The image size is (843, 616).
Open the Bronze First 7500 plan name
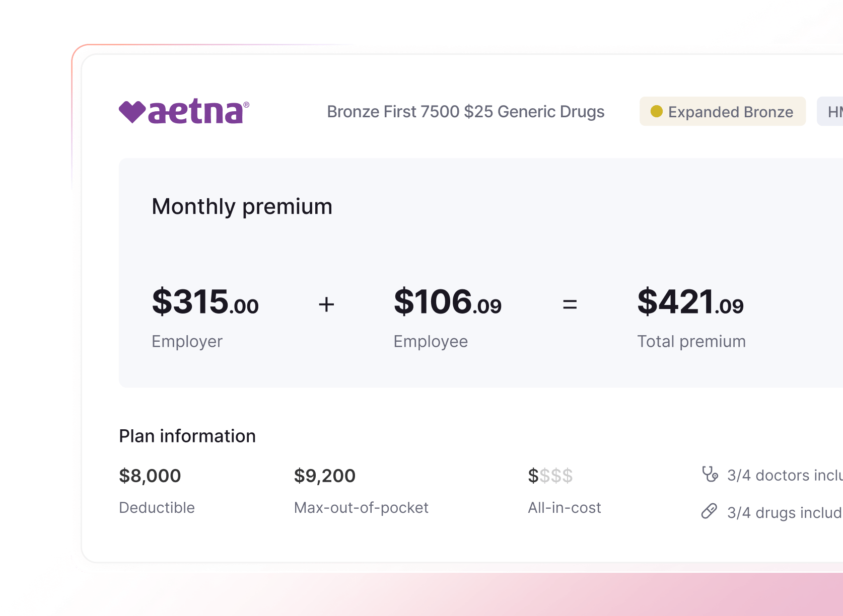point(465,112)
